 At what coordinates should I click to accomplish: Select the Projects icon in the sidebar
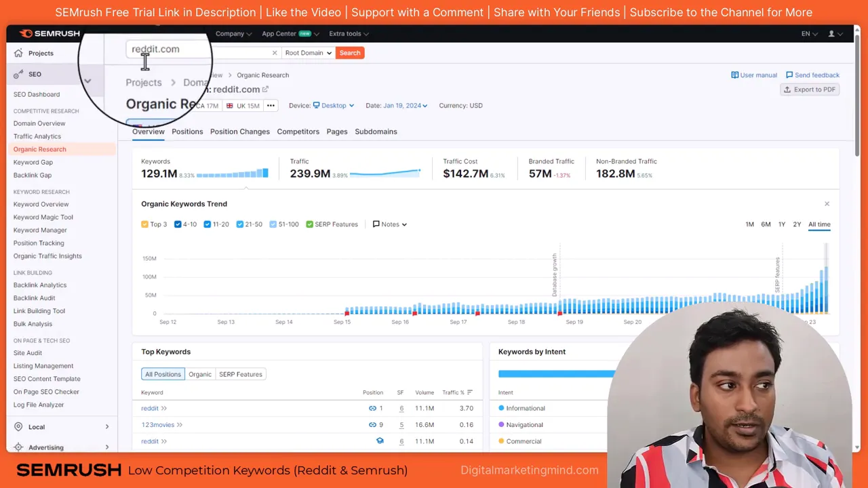(x=18, y=53)
